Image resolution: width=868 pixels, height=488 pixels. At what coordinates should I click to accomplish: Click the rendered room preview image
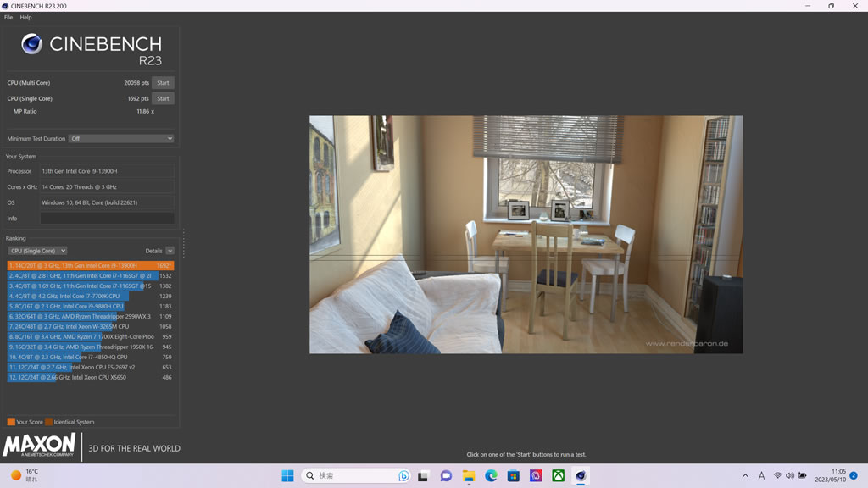pyautogui.click(x=526, y=235)
